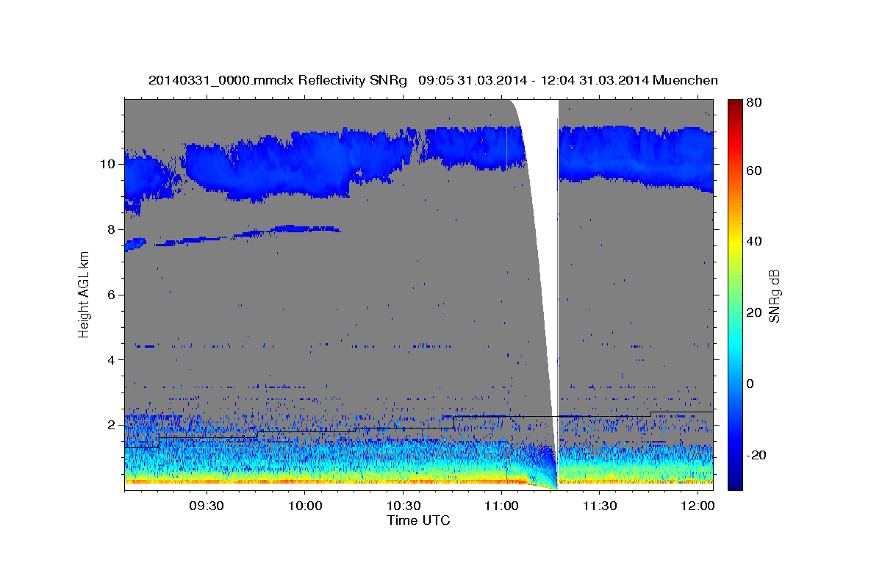Click the height tick label 10
Image resolution: width=882 pixels, height=588 pixels.
click(x=109, y=164)
